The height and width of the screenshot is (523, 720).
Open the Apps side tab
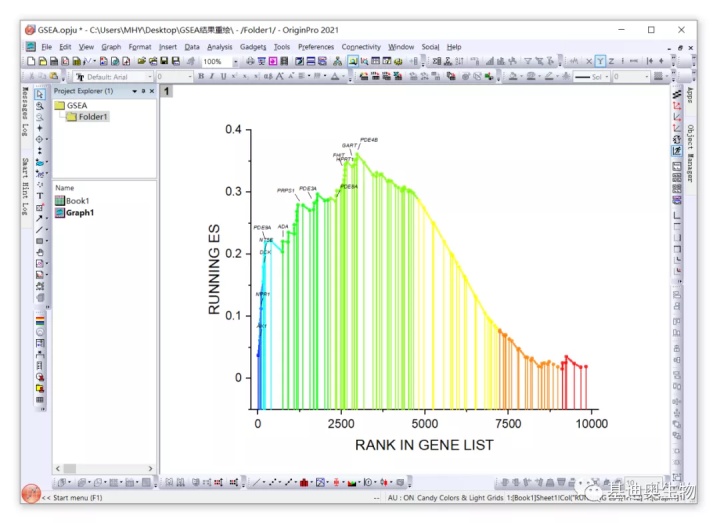[x=690, y=95]
